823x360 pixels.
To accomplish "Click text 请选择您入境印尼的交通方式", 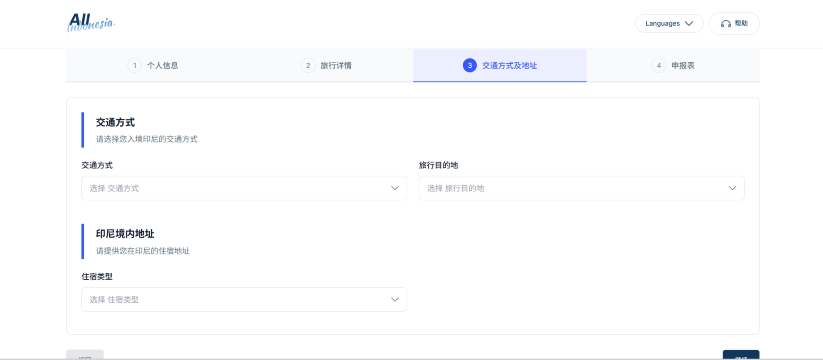I will tap(146, 140).
